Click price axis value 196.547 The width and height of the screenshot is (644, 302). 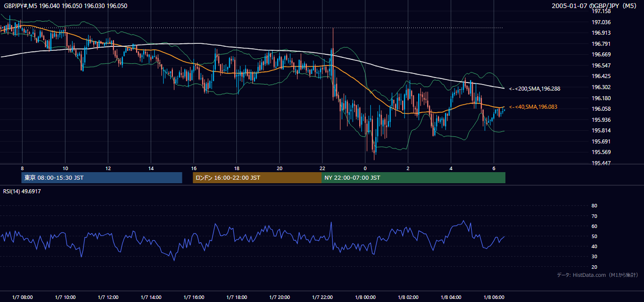coord(601,65)
